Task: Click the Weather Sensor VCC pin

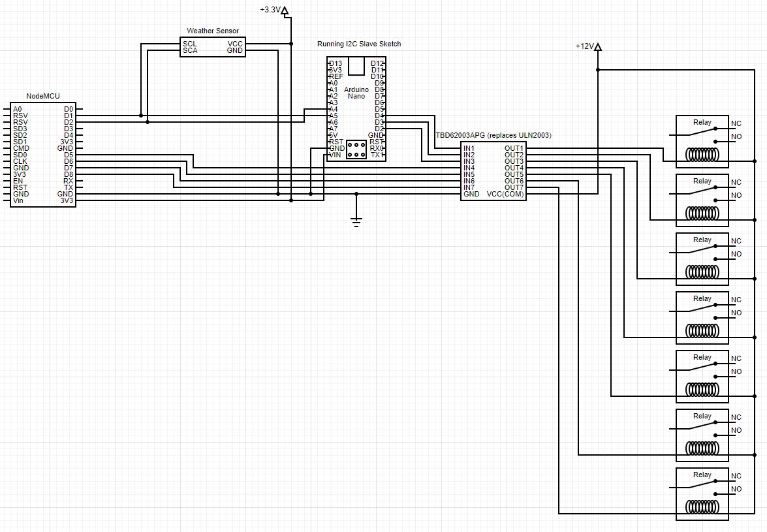Action: [235, 44]
